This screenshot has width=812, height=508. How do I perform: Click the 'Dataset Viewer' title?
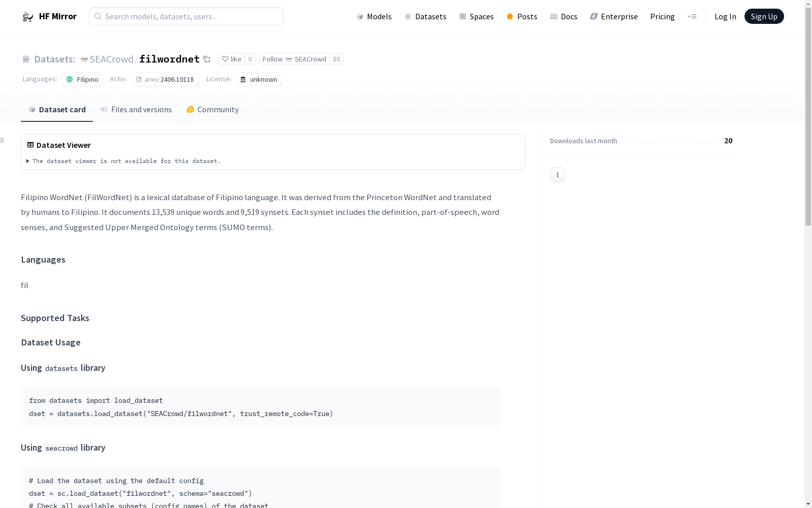(x=63, y=145)
